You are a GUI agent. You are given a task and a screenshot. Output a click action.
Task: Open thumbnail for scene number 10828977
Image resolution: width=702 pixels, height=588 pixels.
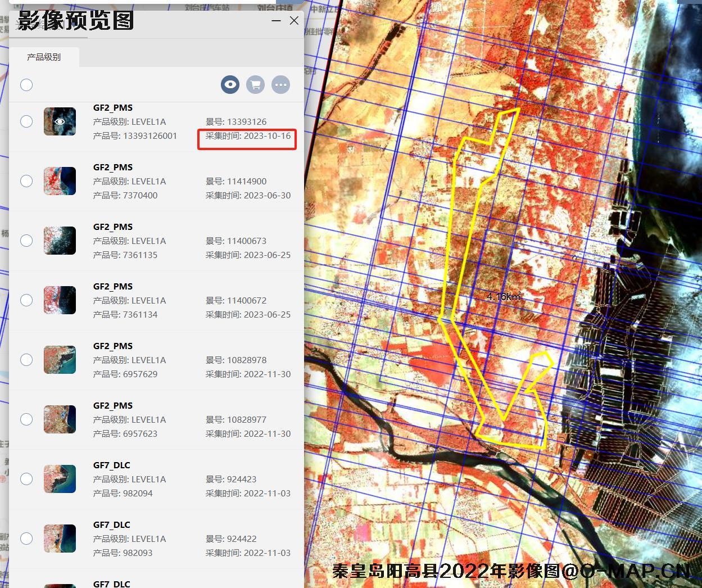click(x=60, y=419)
